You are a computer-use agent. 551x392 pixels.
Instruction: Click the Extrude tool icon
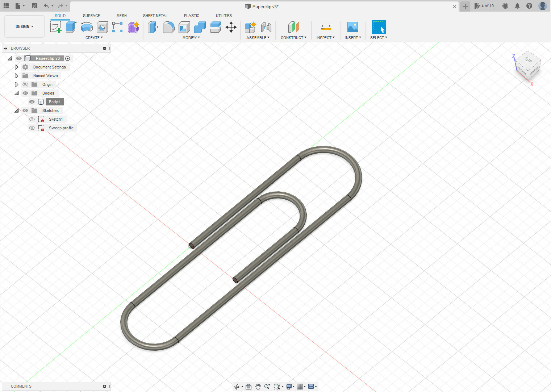(x=71, y=27)
